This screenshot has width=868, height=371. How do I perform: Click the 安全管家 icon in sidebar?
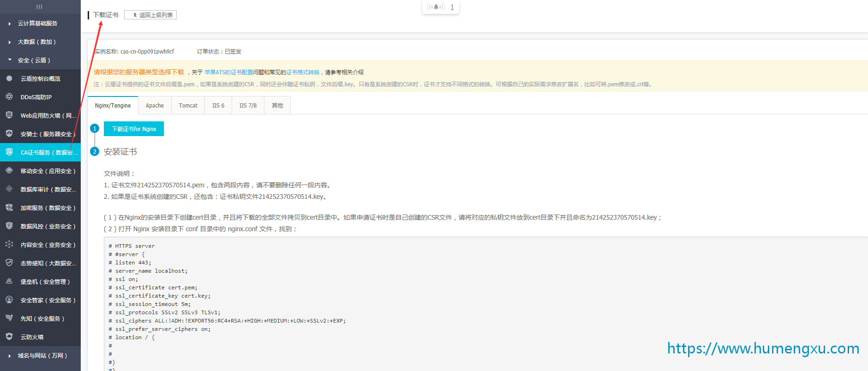[x=9, y=300]
